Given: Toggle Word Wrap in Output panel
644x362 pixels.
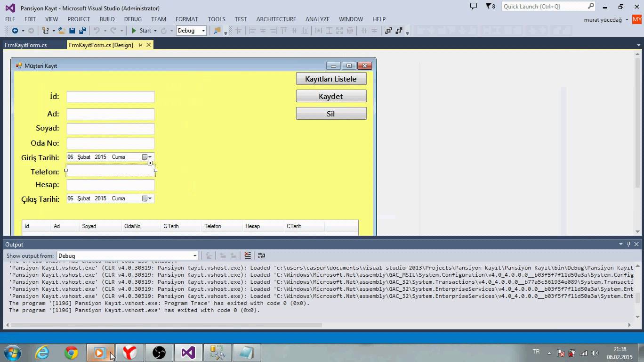Looking at the screenshot, I should pos(262,255).
